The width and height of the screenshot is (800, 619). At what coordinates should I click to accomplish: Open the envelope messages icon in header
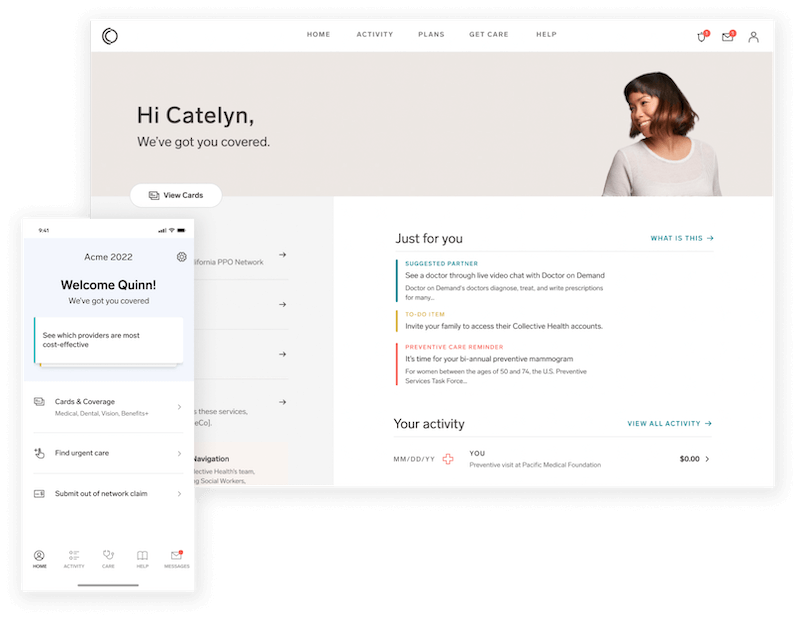pos(728,37)
